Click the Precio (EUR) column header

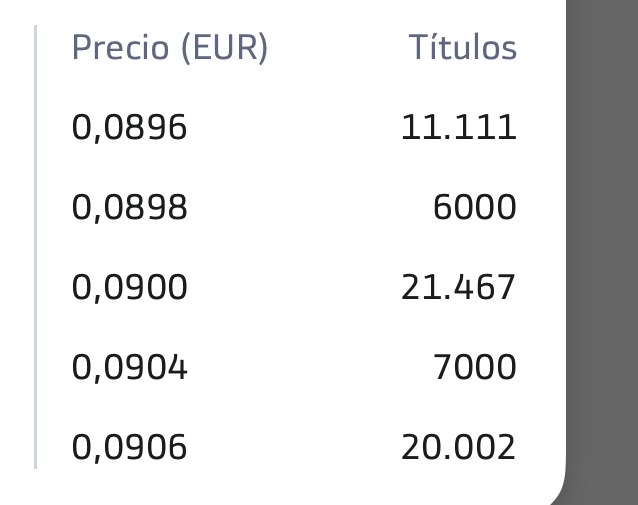tap(170, 48)
